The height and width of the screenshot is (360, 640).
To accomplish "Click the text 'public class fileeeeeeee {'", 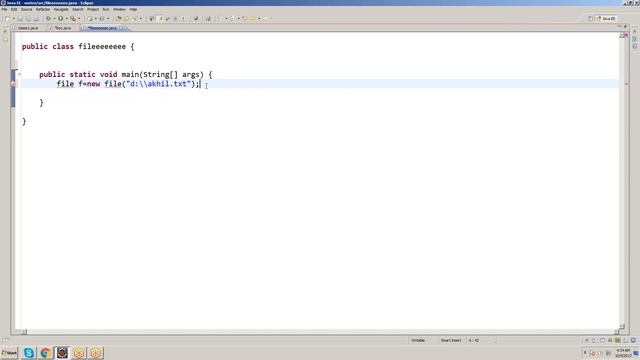I will [78, 47].
